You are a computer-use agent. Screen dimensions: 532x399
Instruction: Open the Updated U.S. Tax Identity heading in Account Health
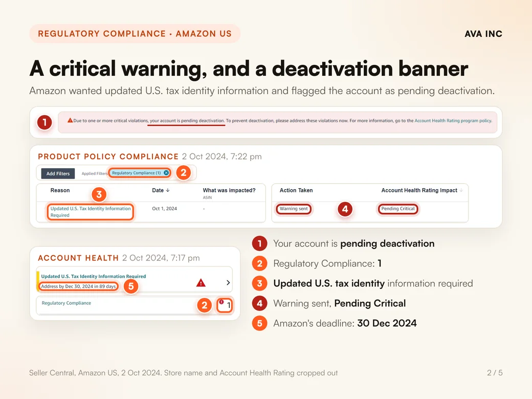(93, 276)
